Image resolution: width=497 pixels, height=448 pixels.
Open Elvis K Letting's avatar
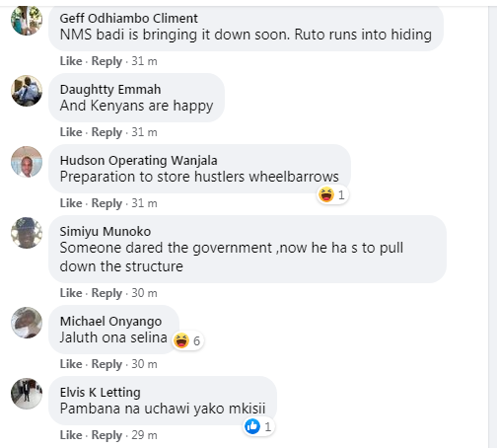tap(27, 394)
